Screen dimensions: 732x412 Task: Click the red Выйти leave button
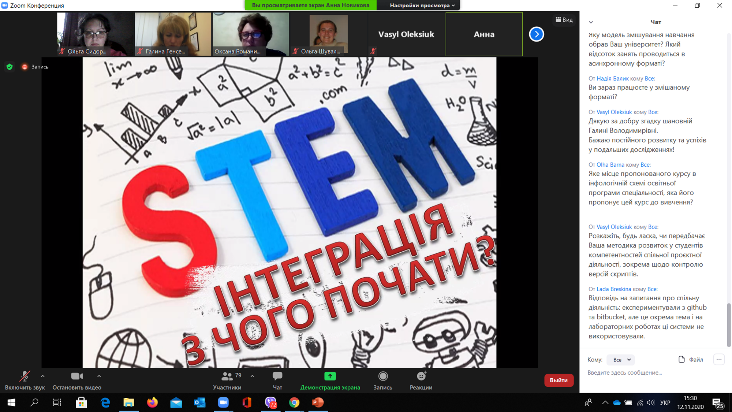[559, 380]
